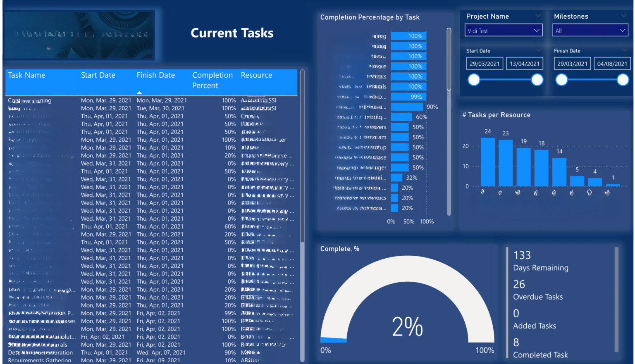Sort the table by Task Name header

[x=26, y=75]
